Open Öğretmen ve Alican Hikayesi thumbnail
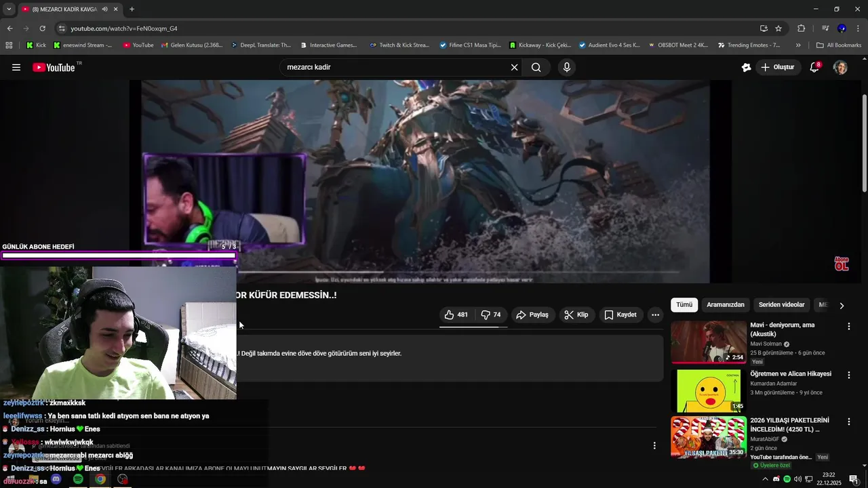868x488 pixels. 709,391
